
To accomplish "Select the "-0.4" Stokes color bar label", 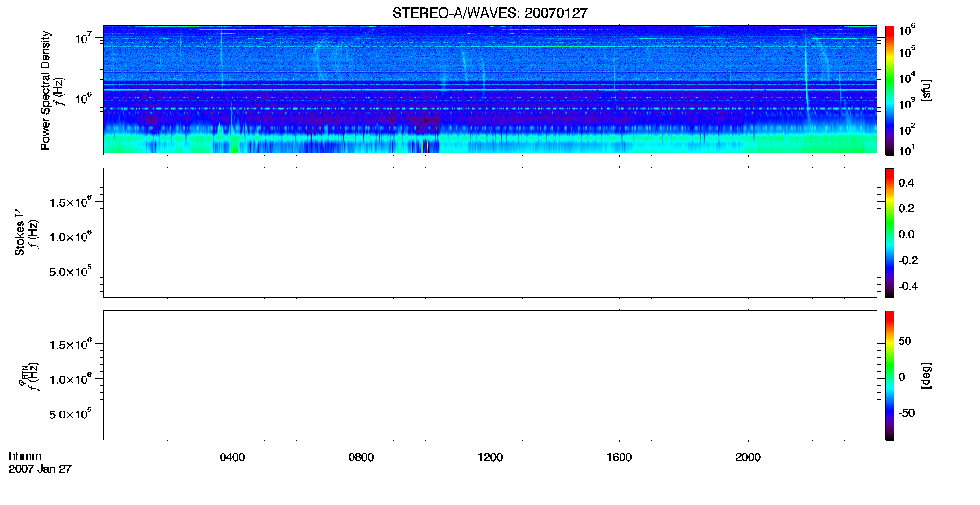I will [908, 287].
